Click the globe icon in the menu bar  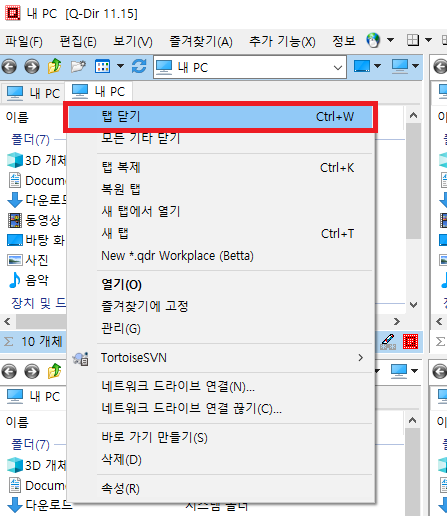(x=373, y=40)
